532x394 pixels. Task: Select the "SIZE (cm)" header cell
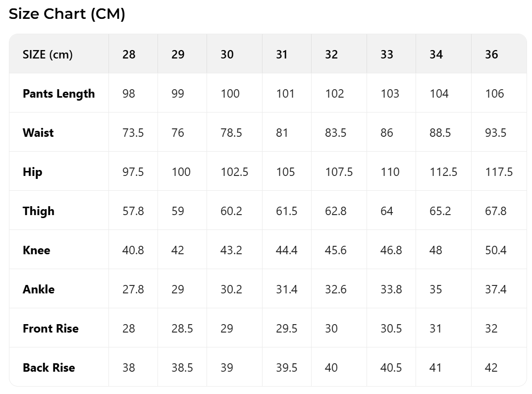tap(48, 55)
